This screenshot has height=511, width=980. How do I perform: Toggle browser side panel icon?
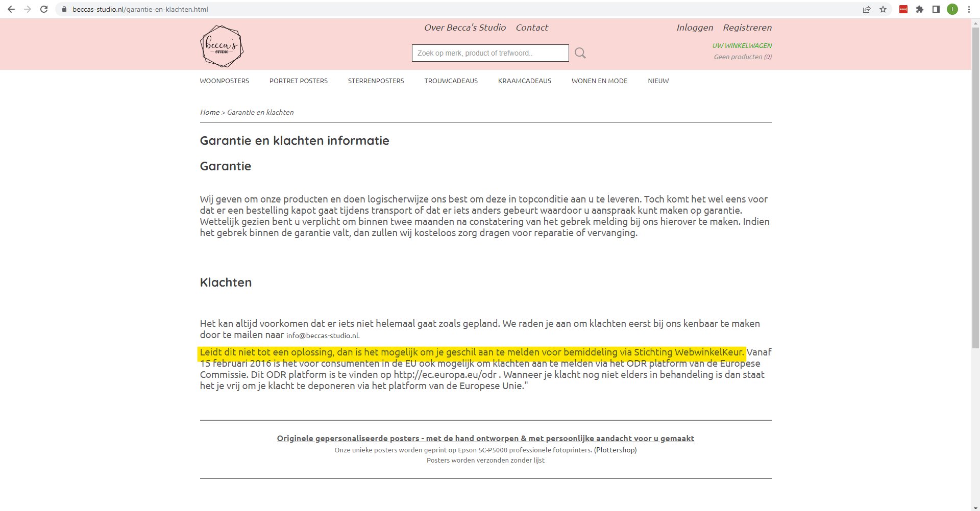click(936, 9)
